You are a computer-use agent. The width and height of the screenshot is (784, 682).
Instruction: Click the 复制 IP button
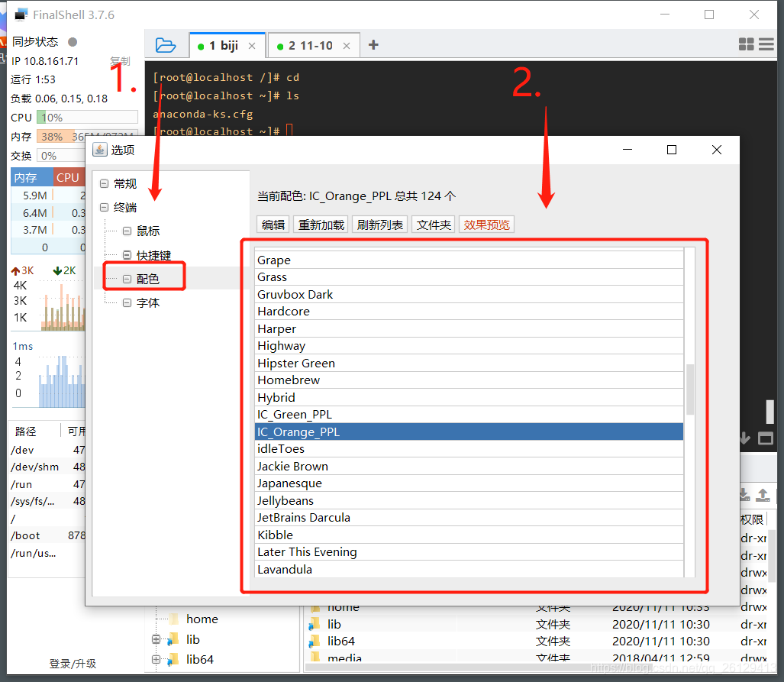pos(120,61)
